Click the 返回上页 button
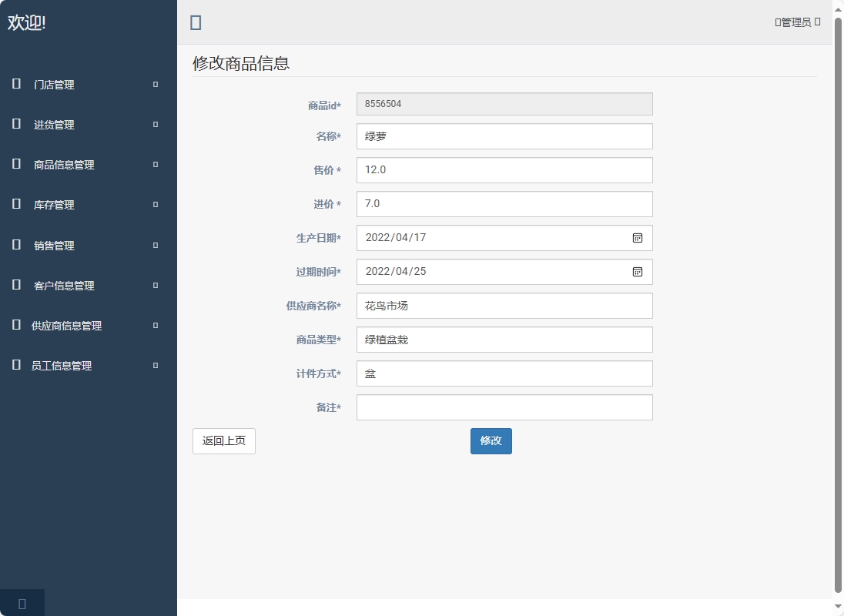 (223, 440)
